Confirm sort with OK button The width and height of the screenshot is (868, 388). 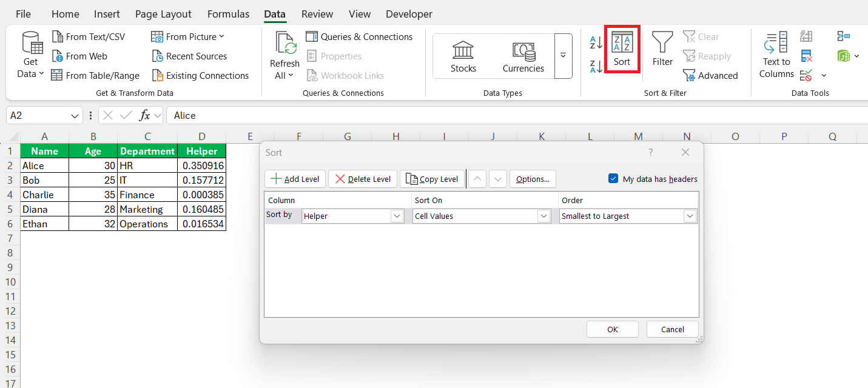pos(613,329)
